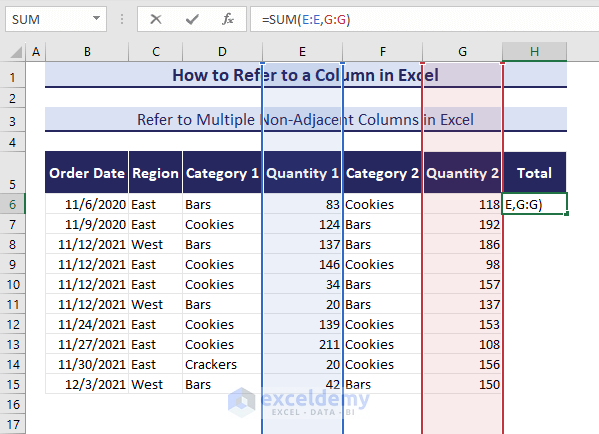
Task: Select column D header
Action: coord(222,52)
